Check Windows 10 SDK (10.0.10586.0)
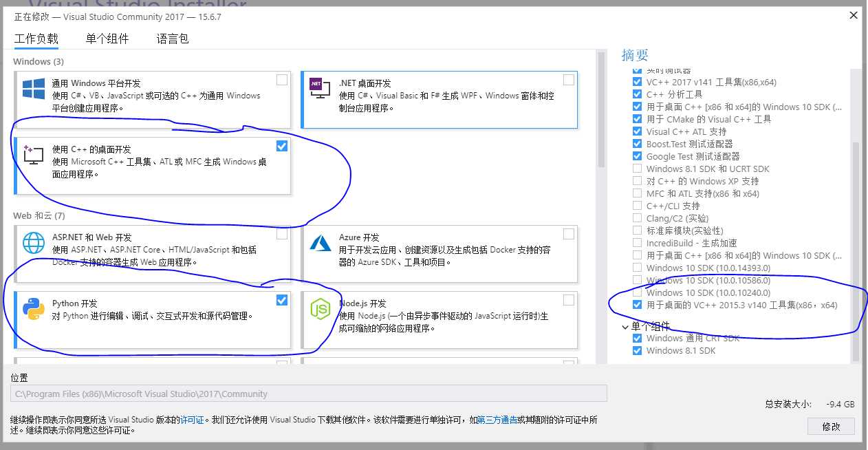Viewport: 868px width, 450px height. [637, 280]
